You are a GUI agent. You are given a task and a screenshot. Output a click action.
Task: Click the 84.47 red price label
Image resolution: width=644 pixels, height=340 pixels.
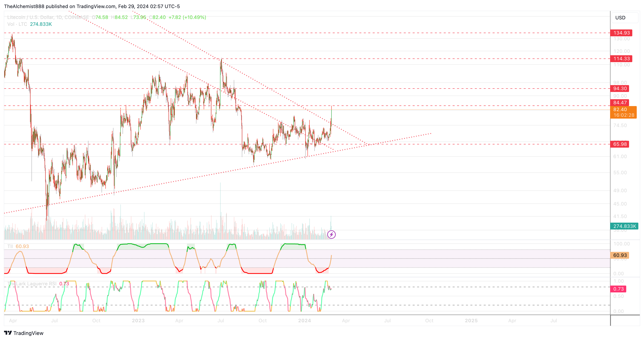coord(620,103)
